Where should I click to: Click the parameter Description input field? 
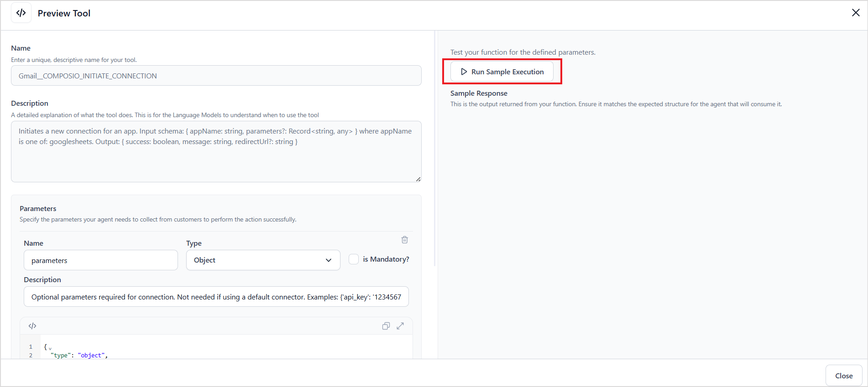216,297
